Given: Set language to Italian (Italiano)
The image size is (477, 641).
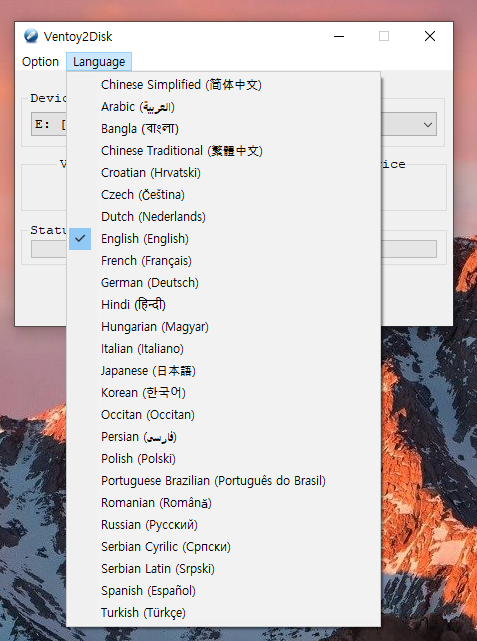Looking at the screenshot, I should coord(224,349).
